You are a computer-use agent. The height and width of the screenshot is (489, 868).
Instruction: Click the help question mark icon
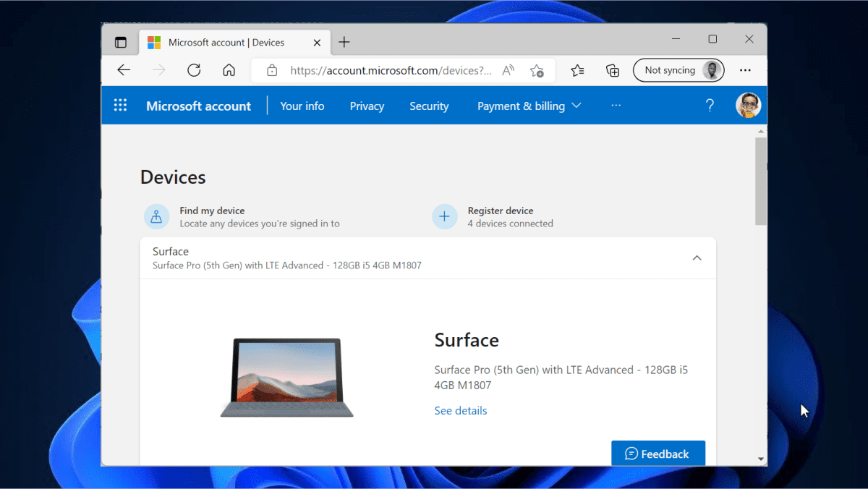coord(710,106)
